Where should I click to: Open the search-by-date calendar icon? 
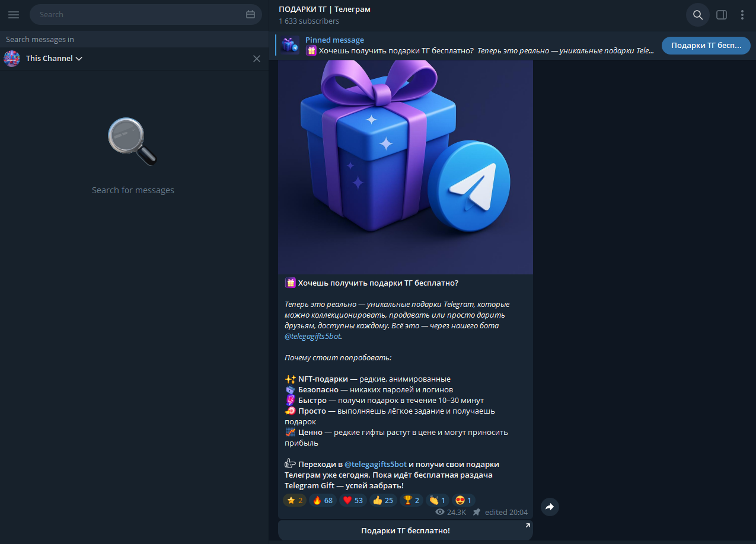coord(249,14)
